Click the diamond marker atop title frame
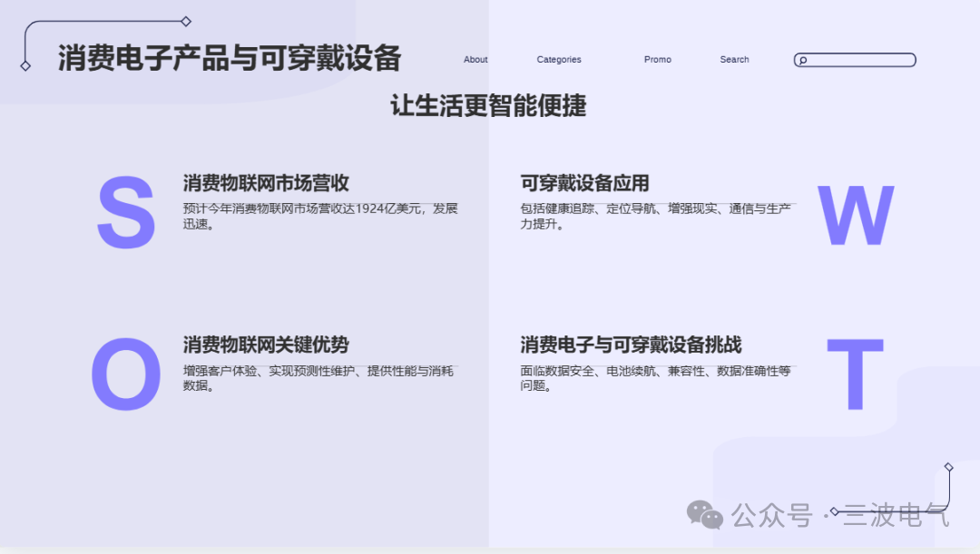Screen dimensions: 980x554 click(x=186, y=21)
